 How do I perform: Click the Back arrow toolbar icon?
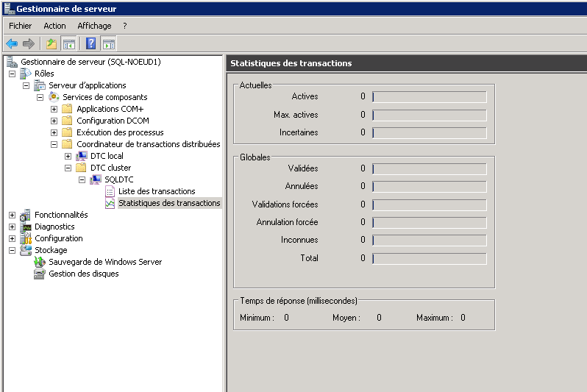pos(12,43)
